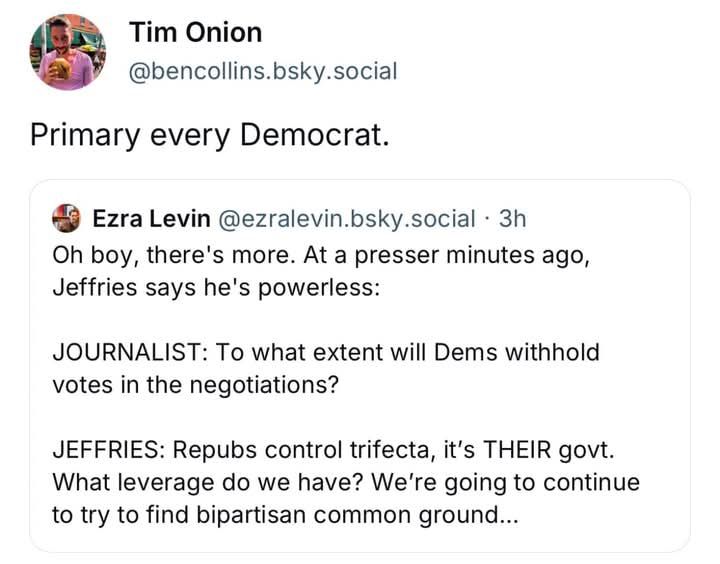720x564 pixels.
Task: Open the Tim Onion display name
Action: click(196, 32)
